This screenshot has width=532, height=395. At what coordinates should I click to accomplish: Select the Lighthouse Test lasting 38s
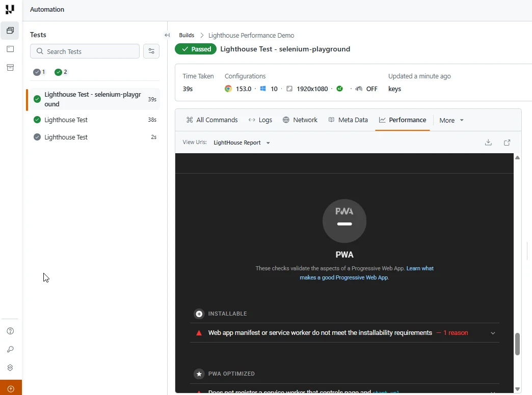click(x=95, y=120)
